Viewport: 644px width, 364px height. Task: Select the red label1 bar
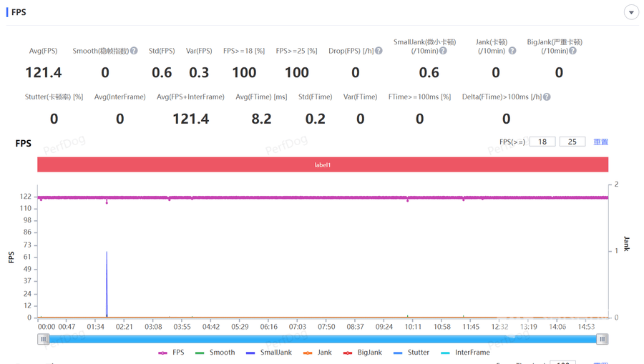[x=323, y=165]
